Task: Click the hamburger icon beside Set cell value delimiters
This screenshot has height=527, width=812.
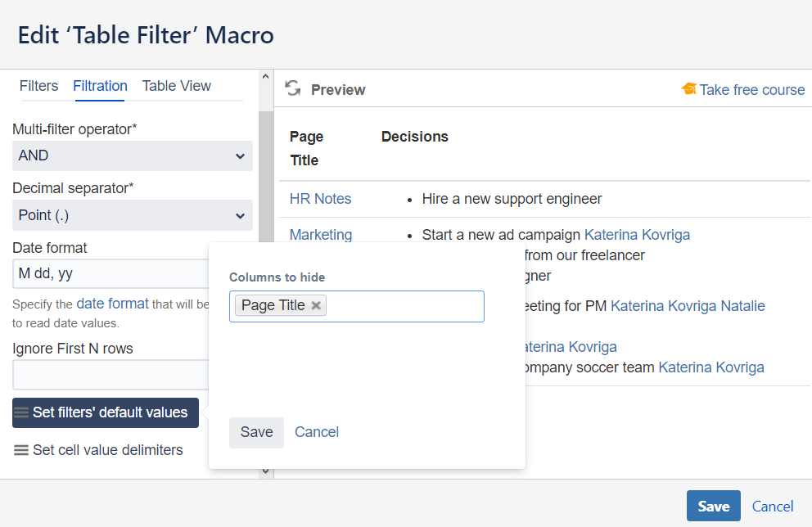Action: coord(21,450)
